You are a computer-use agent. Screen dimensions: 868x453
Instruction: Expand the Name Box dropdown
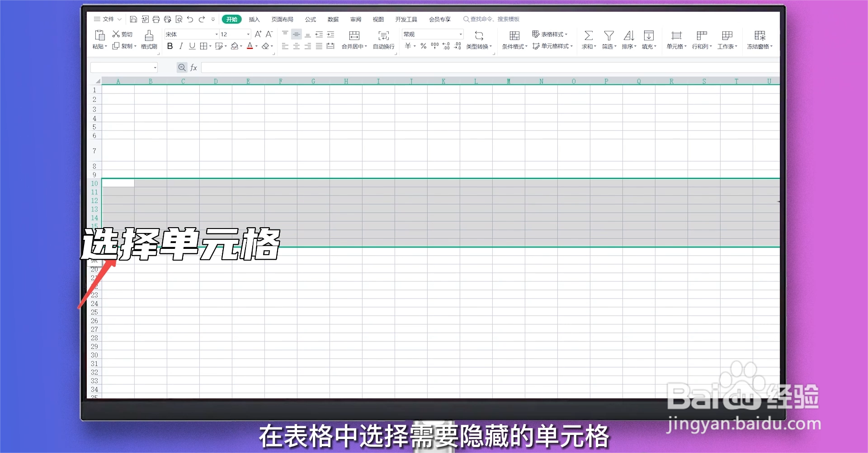[x=155, y=68]
